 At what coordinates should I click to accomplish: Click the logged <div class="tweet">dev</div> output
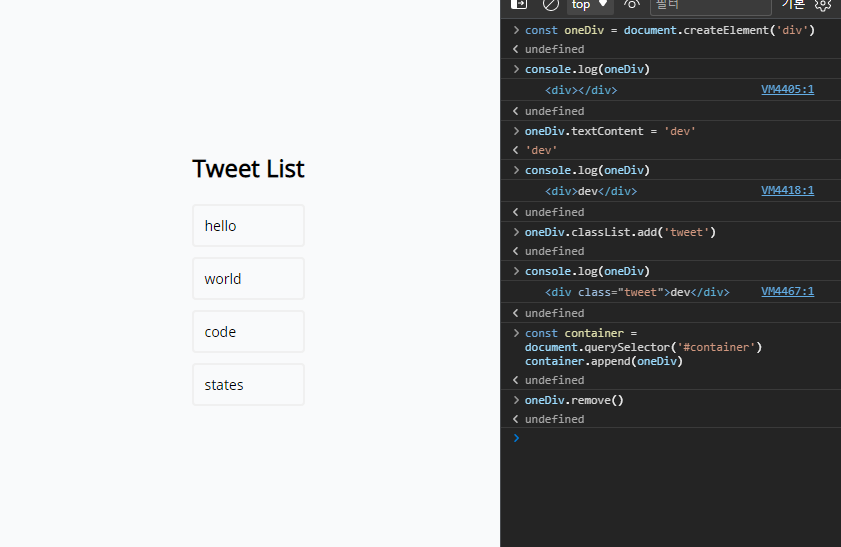click(x=637, y=292)
